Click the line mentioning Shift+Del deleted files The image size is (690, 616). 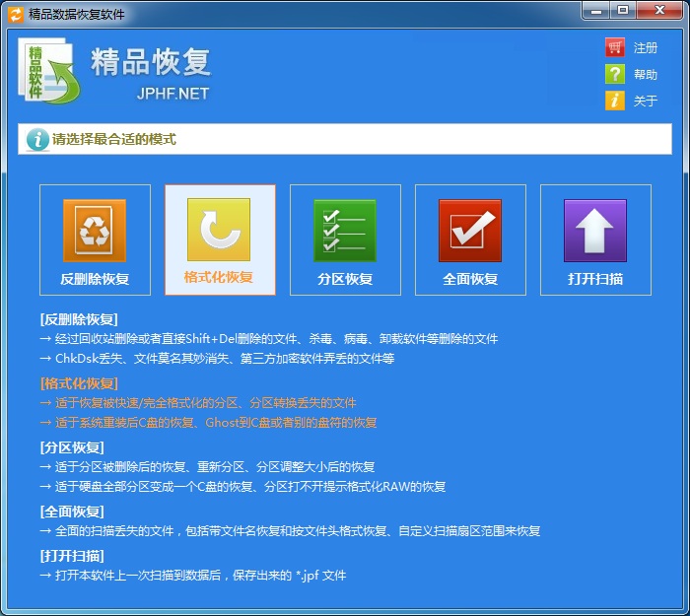click(x=269, y=339)
